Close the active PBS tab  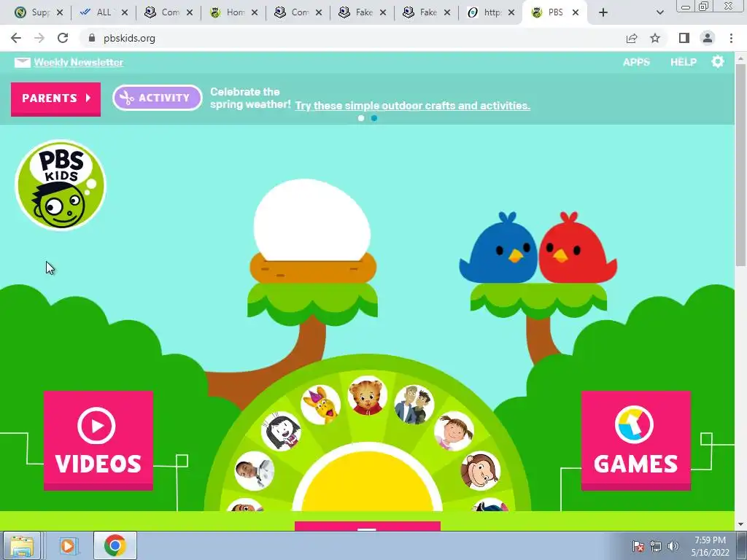point(576,12)
